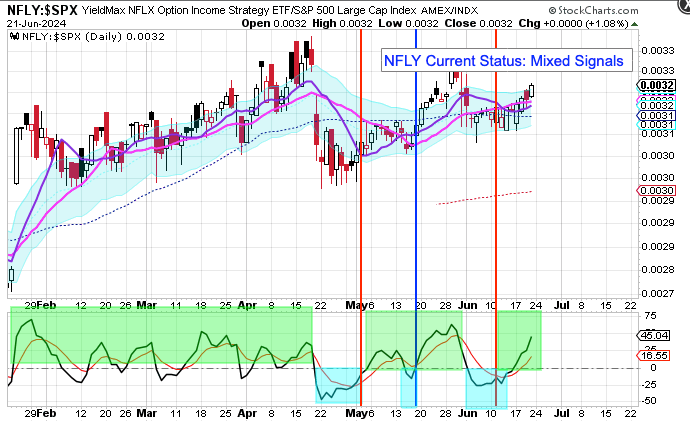Click the candlestick icon beside the NFLY:$SPX legend
The width and height of the screenshot is (690, 421).
14,33
